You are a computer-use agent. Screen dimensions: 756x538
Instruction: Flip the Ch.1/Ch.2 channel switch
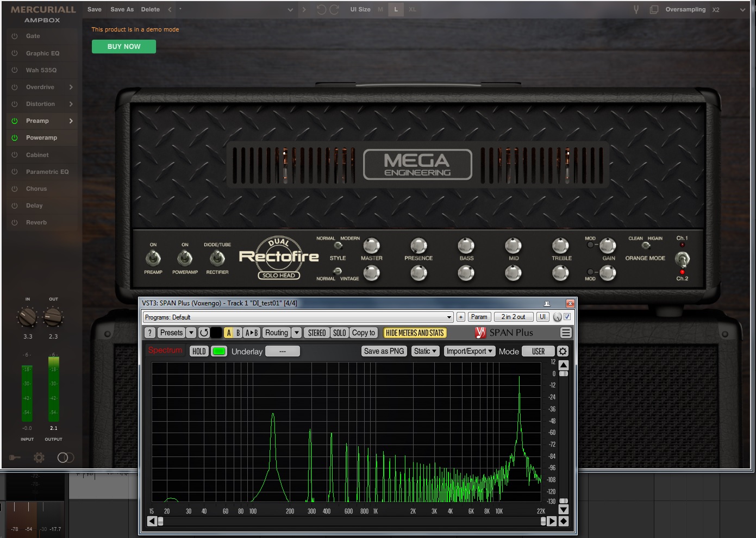coord(682,259)
